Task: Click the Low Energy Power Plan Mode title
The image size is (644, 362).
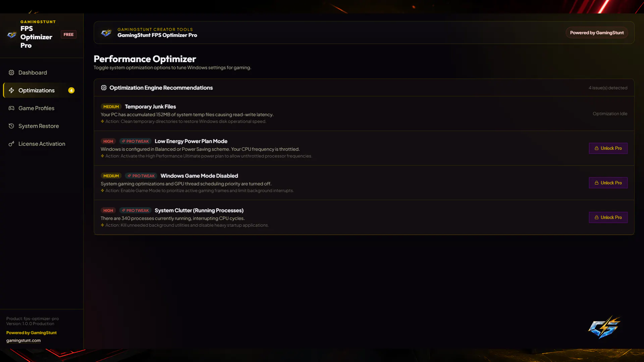Action: tap(191, 141)
